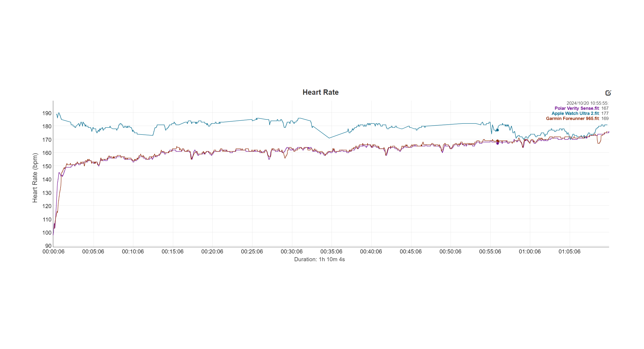This screenshot has height=349, width=644.
Task: Click the 2024/10/20 10:55:55 timestamp label
Action: pos(587,103)
